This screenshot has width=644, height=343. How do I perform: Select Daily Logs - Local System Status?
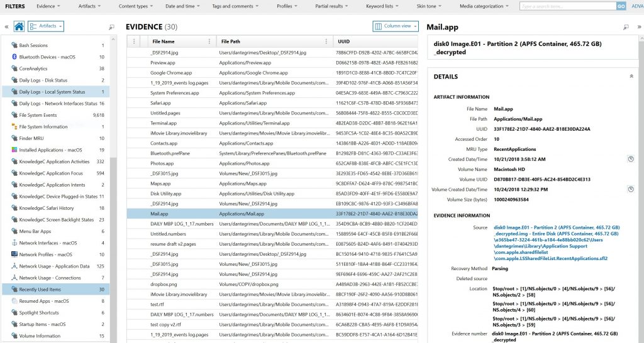56,92
